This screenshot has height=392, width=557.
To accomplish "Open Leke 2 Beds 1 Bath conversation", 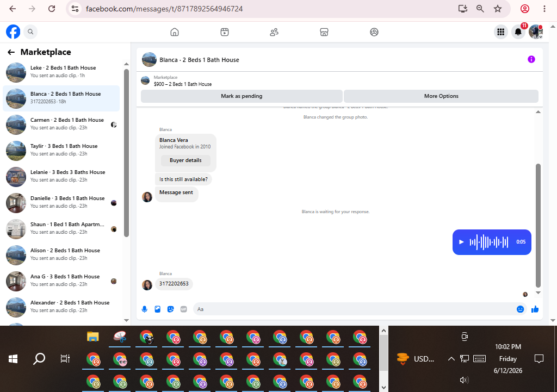I will click(x=61, y=72).
